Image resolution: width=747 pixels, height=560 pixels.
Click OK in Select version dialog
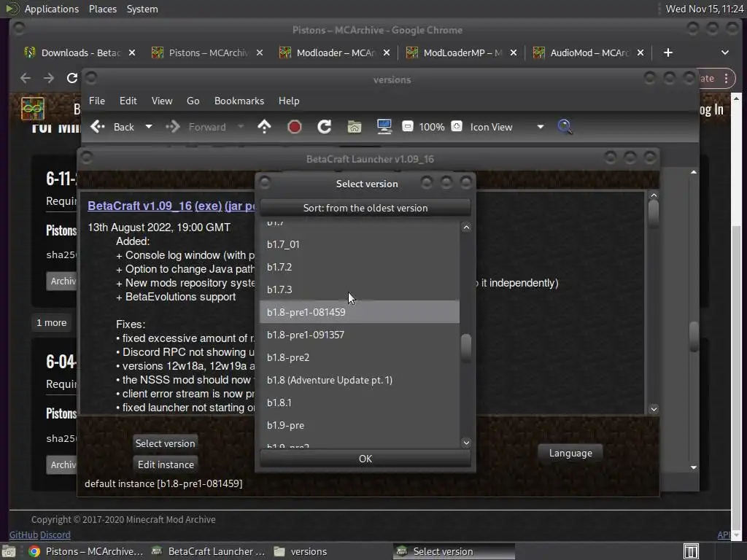[x=365, y=459]
